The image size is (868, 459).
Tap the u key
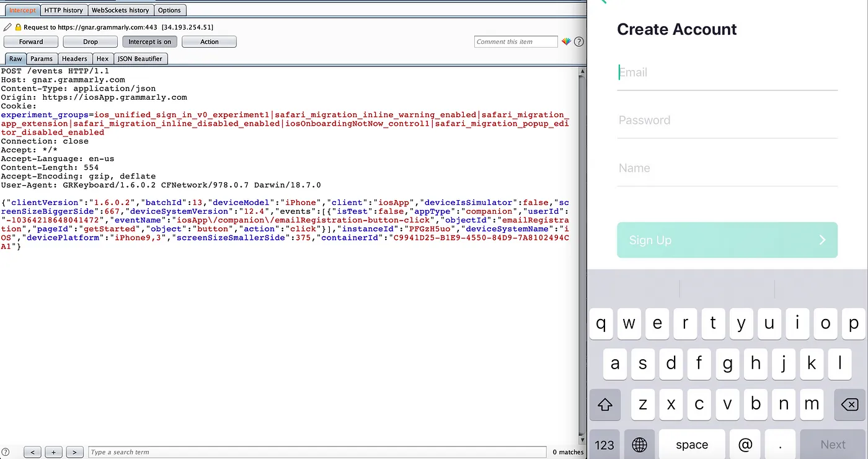(x=769, y=323)
